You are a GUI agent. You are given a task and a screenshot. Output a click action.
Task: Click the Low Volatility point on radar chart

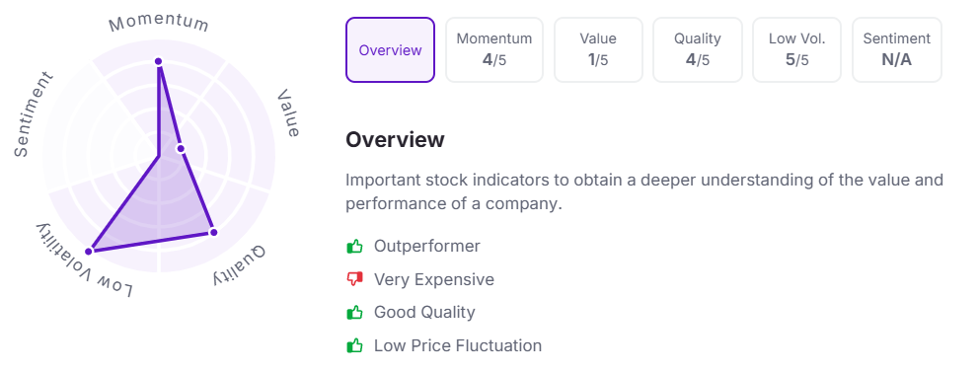[89, 252]
